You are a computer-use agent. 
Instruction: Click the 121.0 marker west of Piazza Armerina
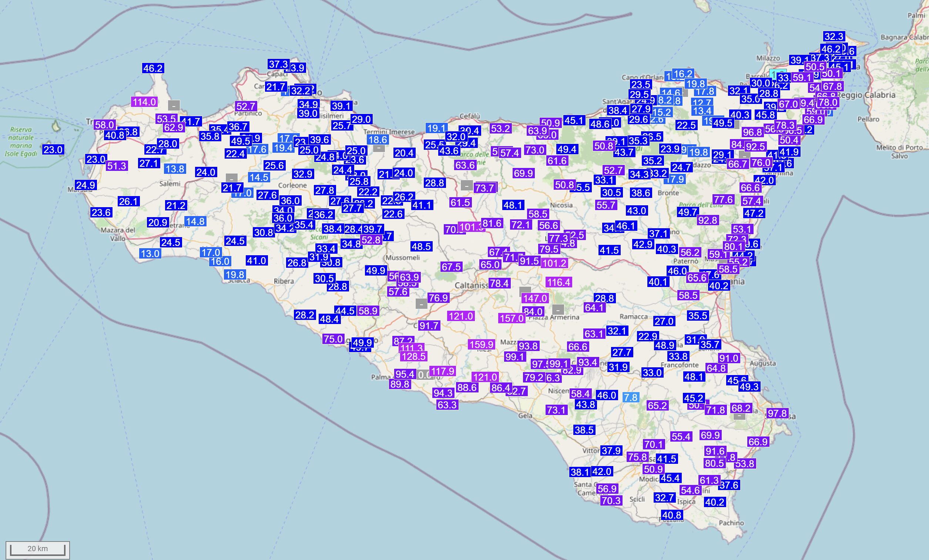pyautogui.click(x=460, y=316)
